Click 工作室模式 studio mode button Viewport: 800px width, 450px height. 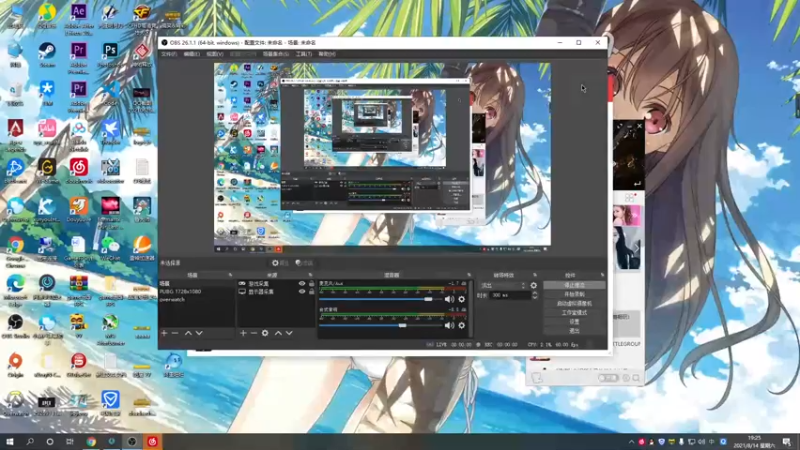coord(574,313)
